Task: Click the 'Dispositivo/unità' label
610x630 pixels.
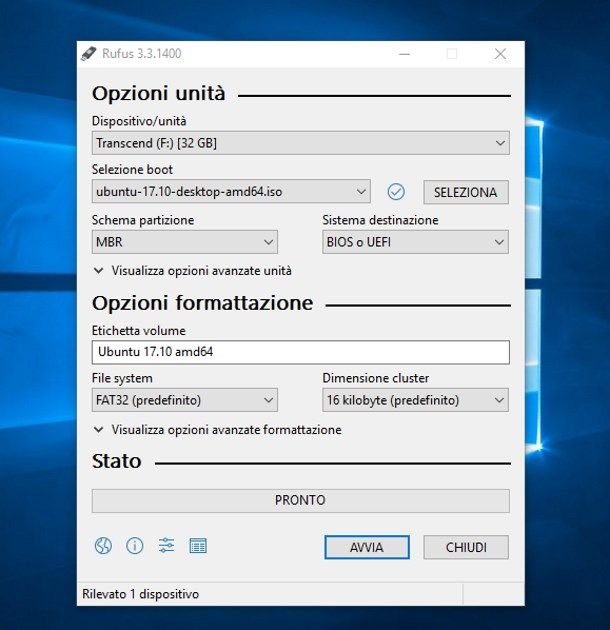Action: pos(139,121)
